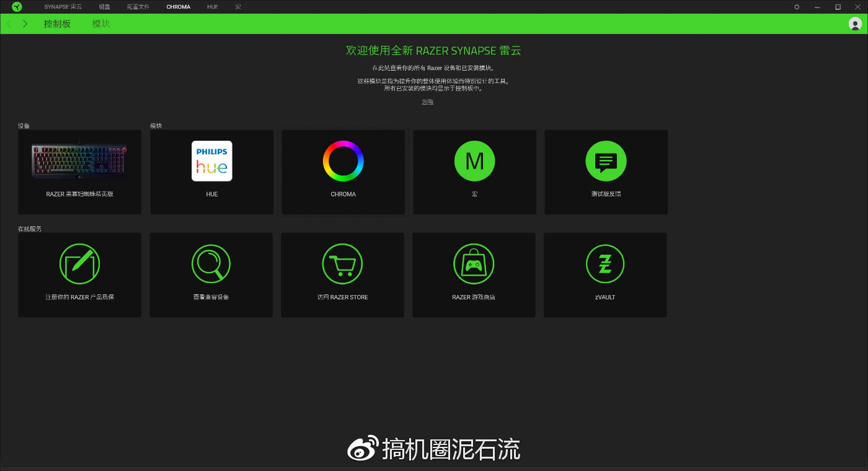Open 查看兼容设备 magnifier icon

(x=211, y=263)
